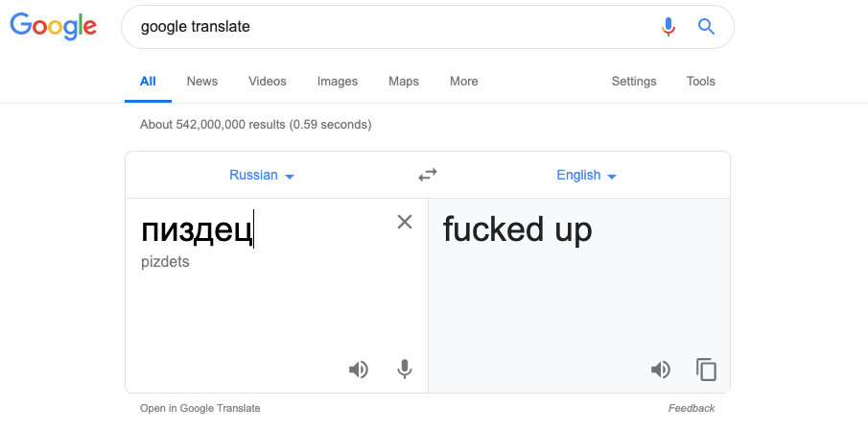Switch to the News tab
Screen dimensions: 868x431
(x=202, y=82)
